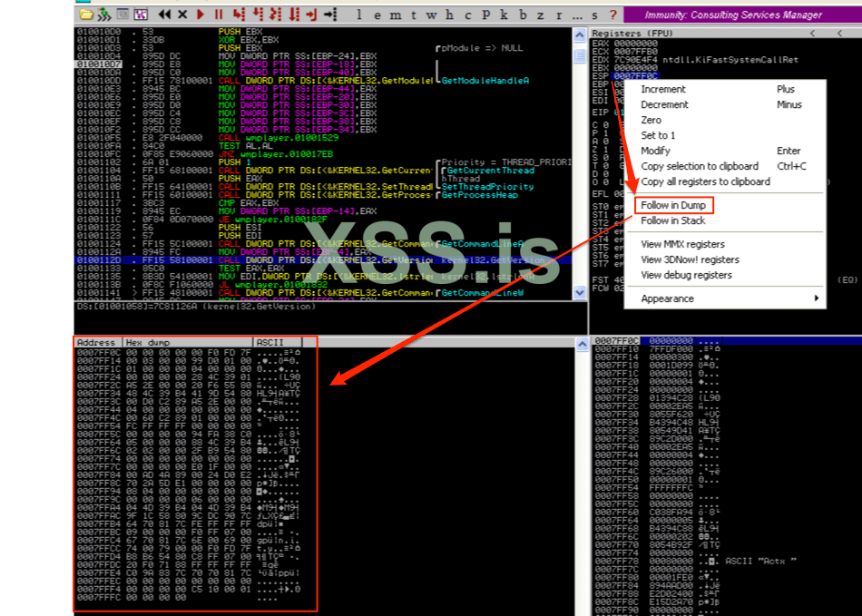Open help with the red question mark
Viewport: 862px width, 616px height.
[612, 15]
